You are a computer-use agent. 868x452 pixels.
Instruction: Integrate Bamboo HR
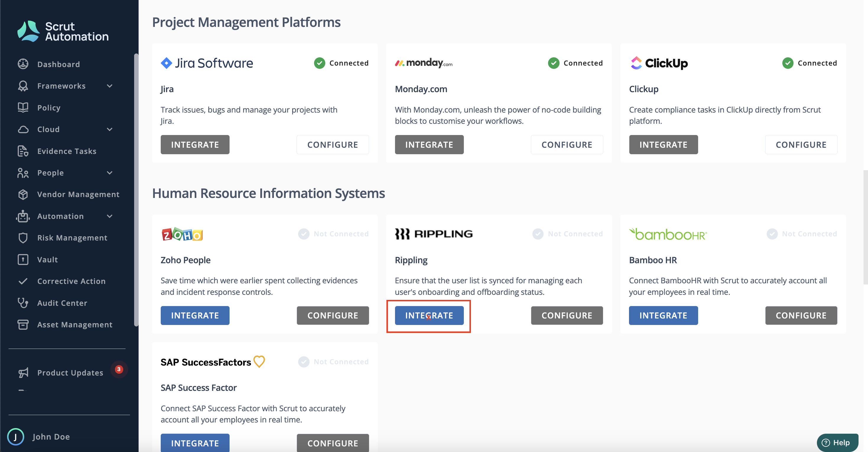tap(663, 316)
